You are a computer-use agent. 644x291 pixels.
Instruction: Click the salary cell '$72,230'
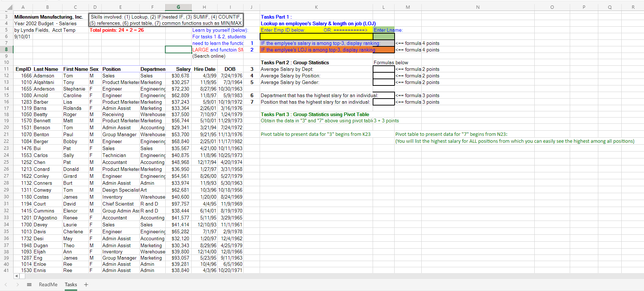(x=178, y=89)
